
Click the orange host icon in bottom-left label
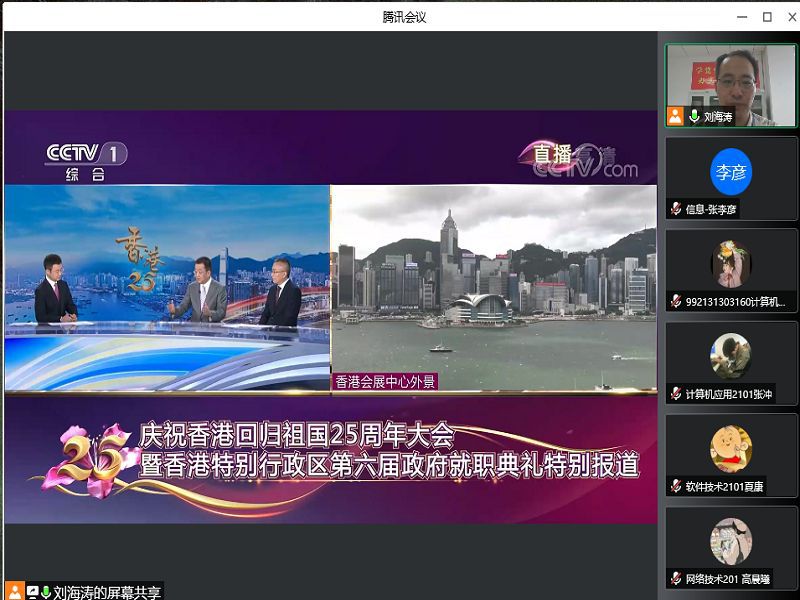[14, 591]
